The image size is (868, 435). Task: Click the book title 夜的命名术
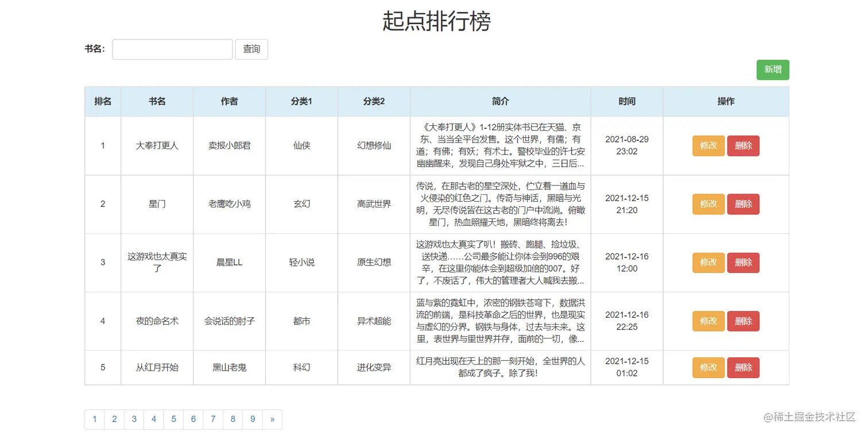(157, 321)
